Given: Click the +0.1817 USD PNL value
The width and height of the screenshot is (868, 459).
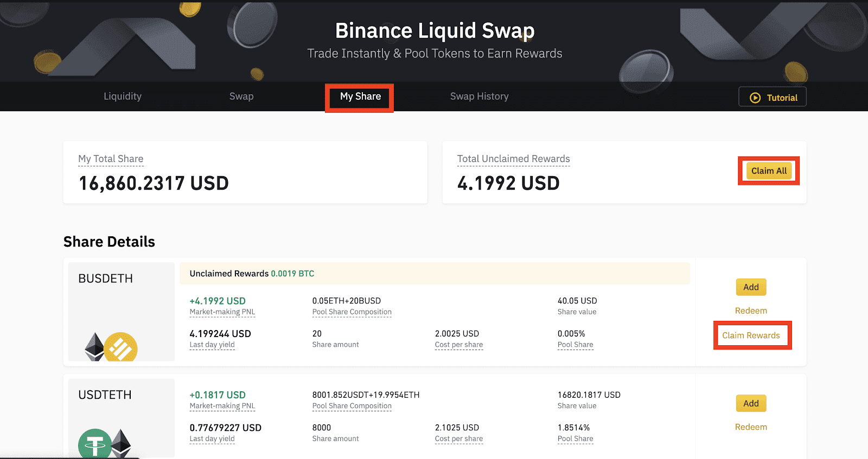Looking at the screenshot, I should tap(218, 395).
